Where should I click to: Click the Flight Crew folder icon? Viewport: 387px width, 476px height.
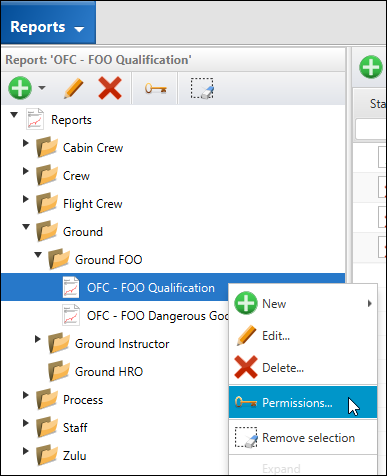pos(47,203)
